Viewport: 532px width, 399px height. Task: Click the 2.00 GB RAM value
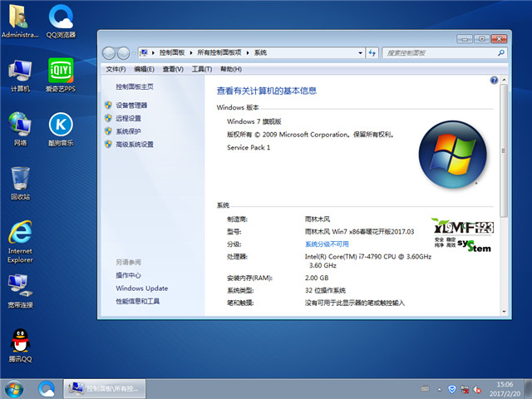pyautogui.click(x=317, y=278)
